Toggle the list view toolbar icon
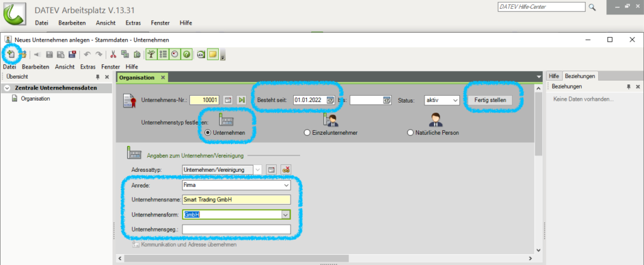Screen dimensions: 644x265 pos(163,54)
